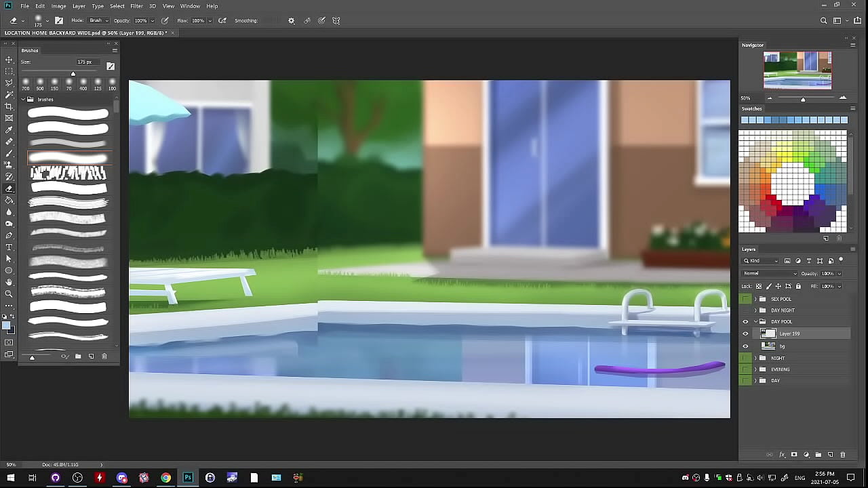Click the delete layer trash icon
Image resolution: width=868 pixels, height=488 pixels.
(x=843, y=455)
